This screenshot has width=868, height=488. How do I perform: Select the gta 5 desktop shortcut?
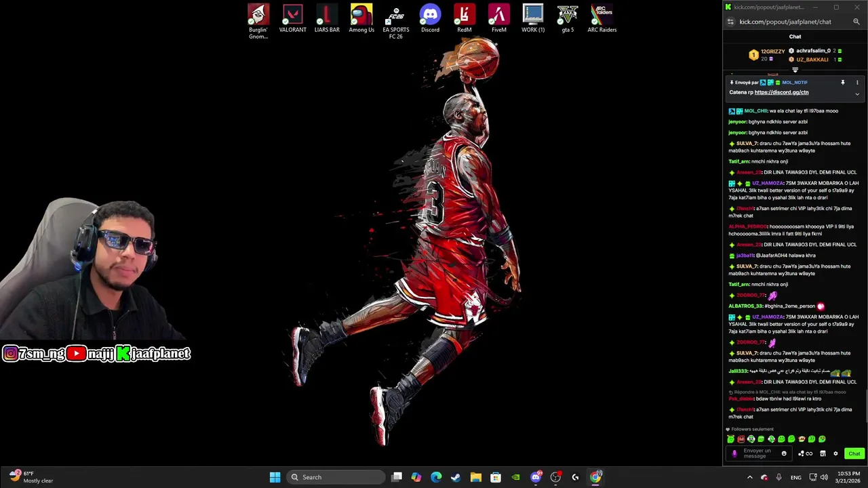568,18
